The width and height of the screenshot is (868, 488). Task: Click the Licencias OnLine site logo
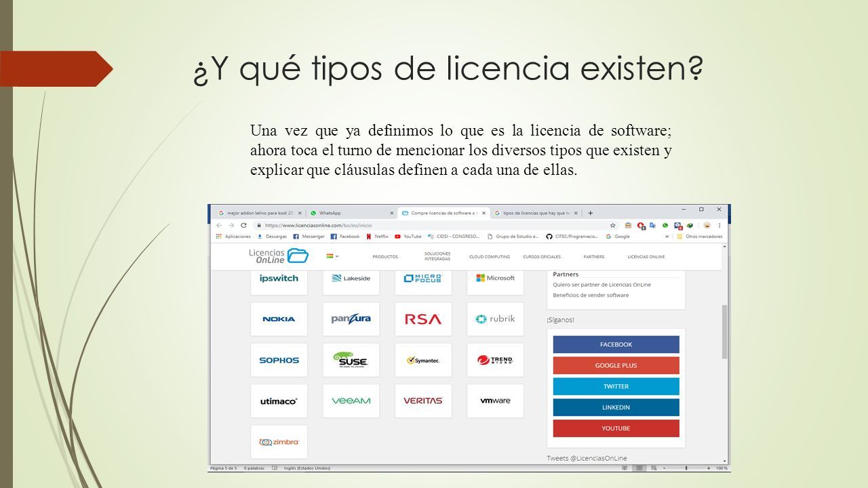[x=279, y=256]
